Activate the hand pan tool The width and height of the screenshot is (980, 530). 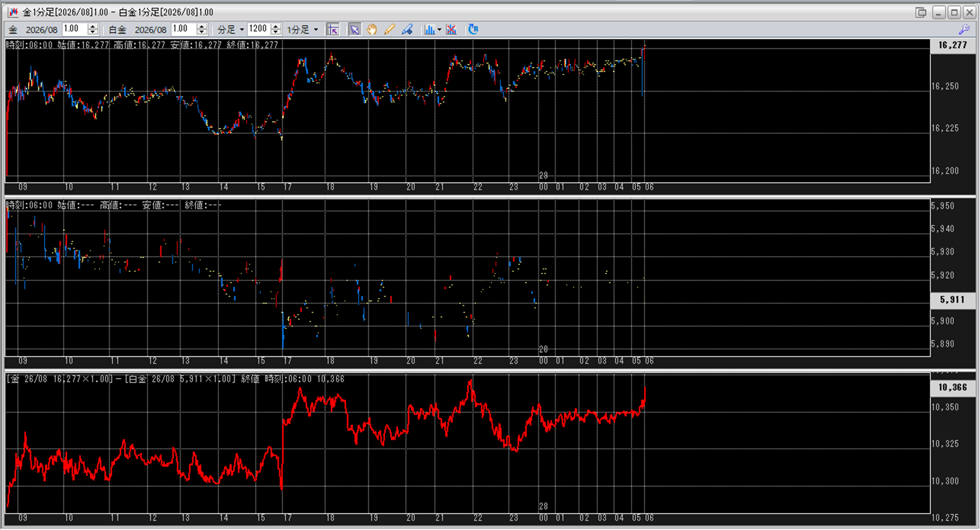pos(372,30)
